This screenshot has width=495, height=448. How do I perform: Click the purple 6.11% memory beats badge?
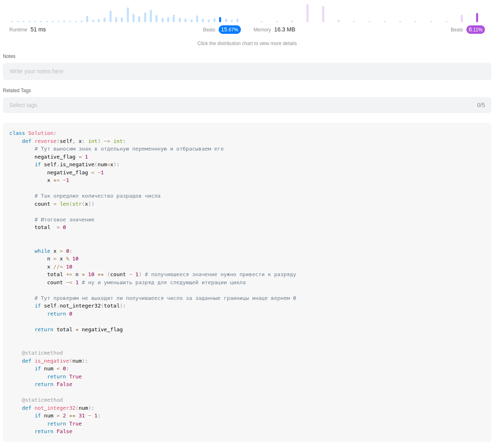475,29
